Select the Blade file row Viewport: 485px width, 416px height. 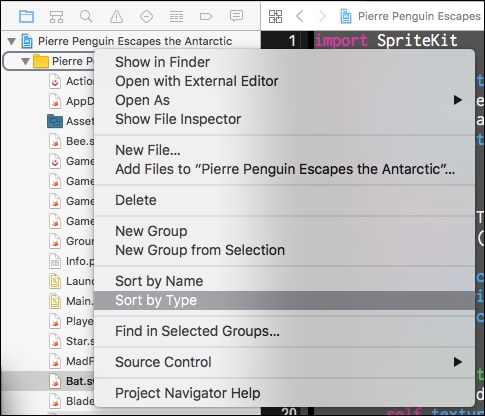[48, 401]
